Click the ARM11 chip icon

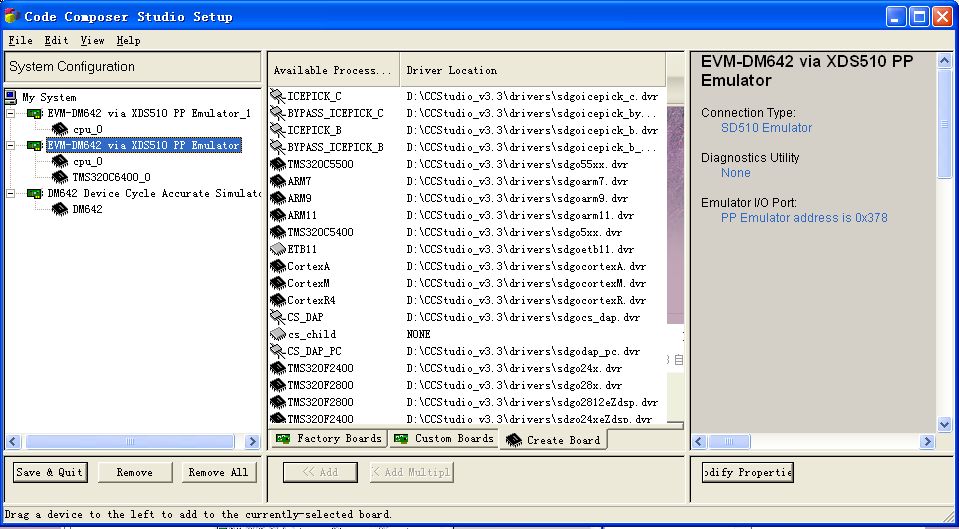pyautogui.click(x=278, y=215)
